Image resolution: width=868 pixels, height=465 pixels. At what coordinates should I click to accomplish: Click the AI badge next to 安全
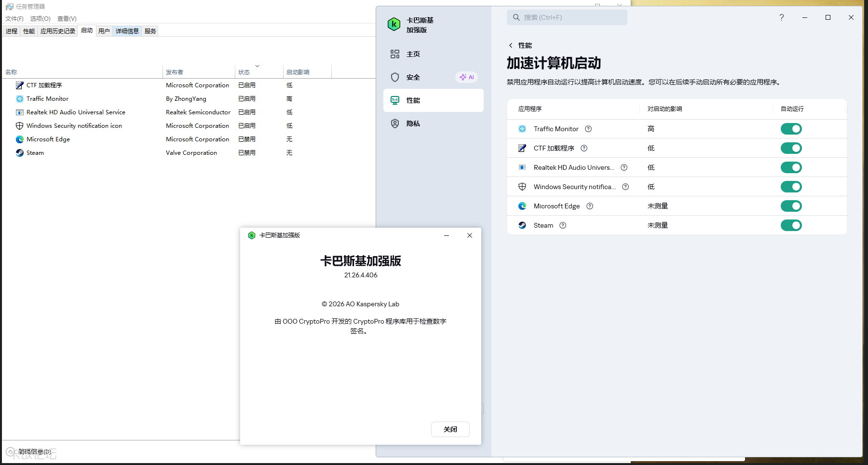click(467, 77)
